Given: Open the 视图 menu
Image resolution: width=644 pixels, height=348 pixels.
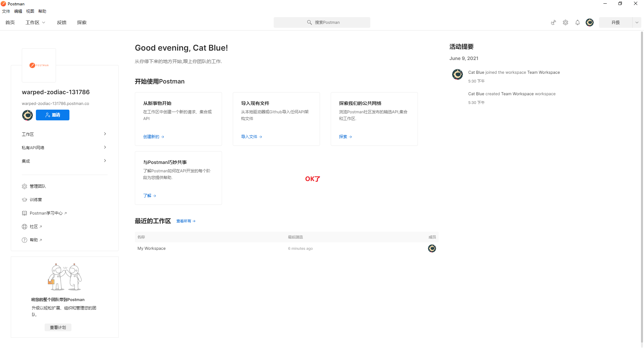Looking at the screenshot, I should 30,11.
